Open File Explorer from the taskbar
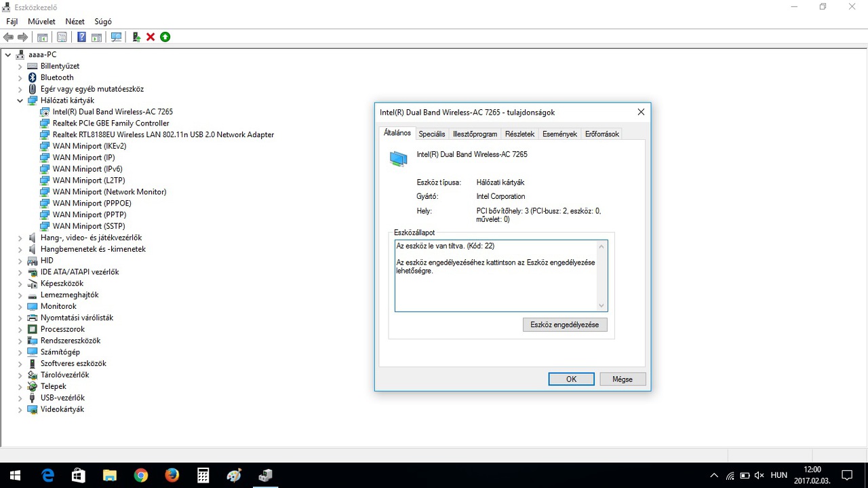The image size is (868, 488). click(109, 475)
